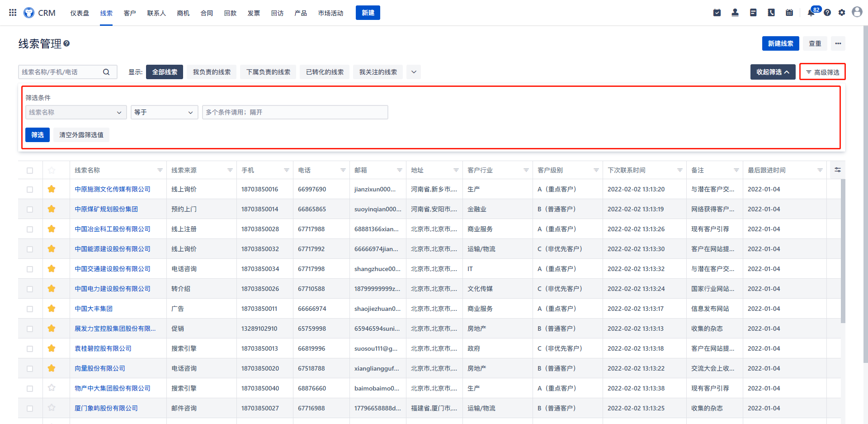Filter the 客户级别 column header icon

pyautogui.click(x=596, y=170)
